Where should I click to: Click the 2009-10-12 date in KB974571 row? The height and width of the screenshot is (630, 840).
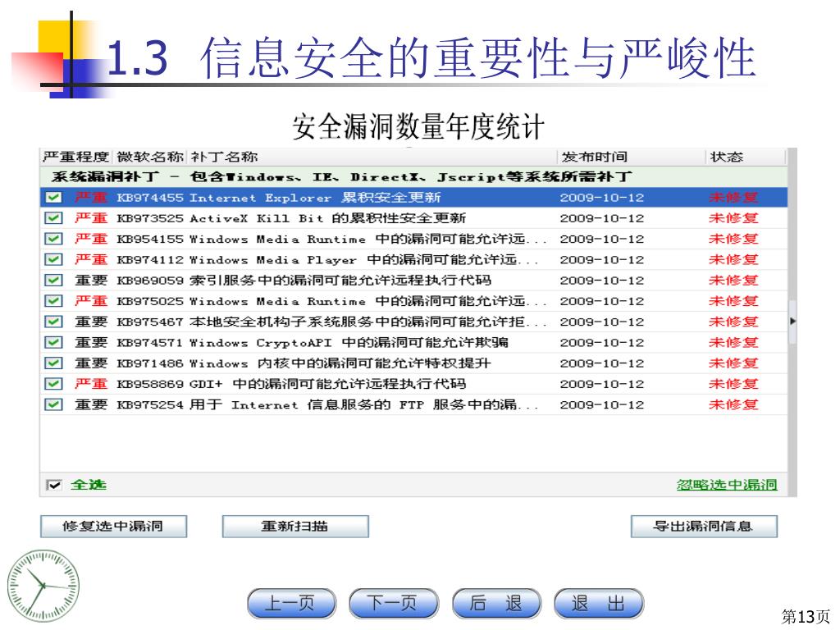tap(601, 343)
